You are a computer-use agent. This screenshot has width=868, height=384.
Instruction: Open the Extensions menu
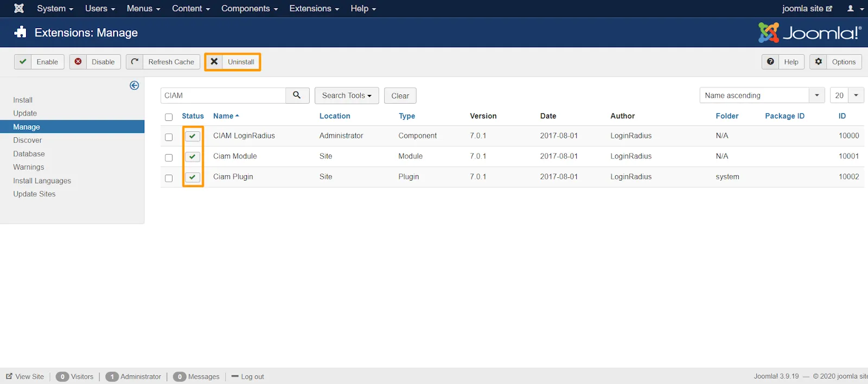[314, 9]
